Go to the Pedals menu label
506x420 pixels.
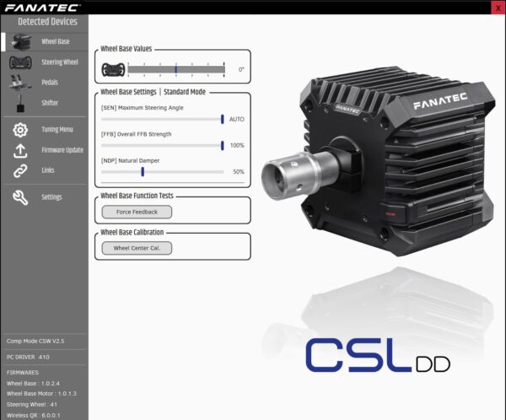pyautogui.click(x=50, y=83)
